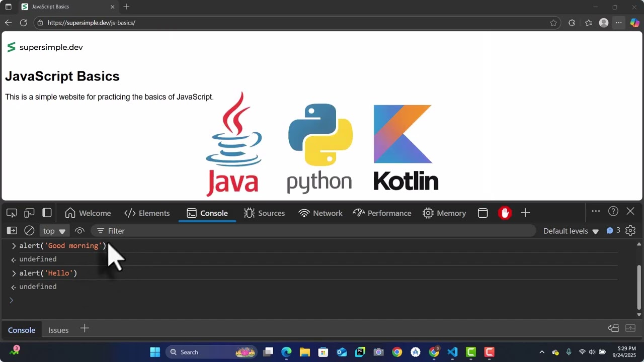Reload the page with refresh icon

[x=23, y=23]
